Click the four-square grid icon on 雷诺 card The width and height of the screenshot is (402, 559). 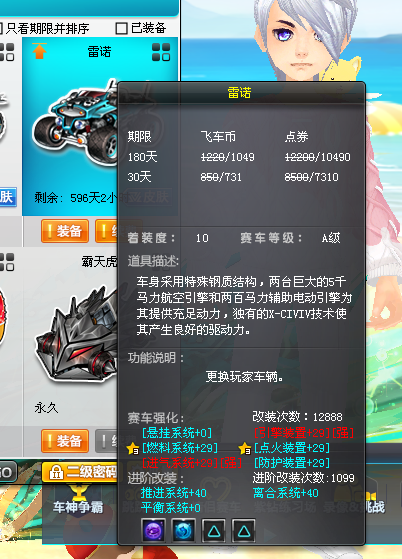(161, 52)
